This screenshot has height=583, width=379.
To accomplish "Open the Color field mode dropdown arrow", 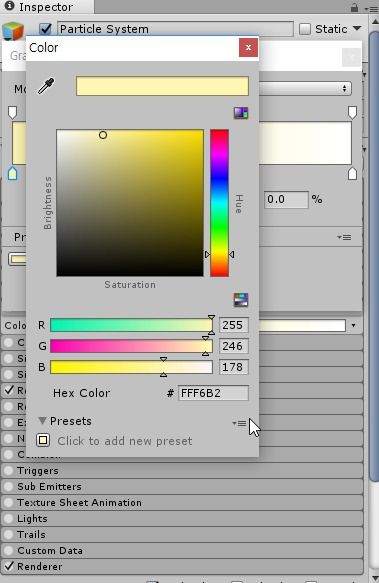I will point(353,326).
